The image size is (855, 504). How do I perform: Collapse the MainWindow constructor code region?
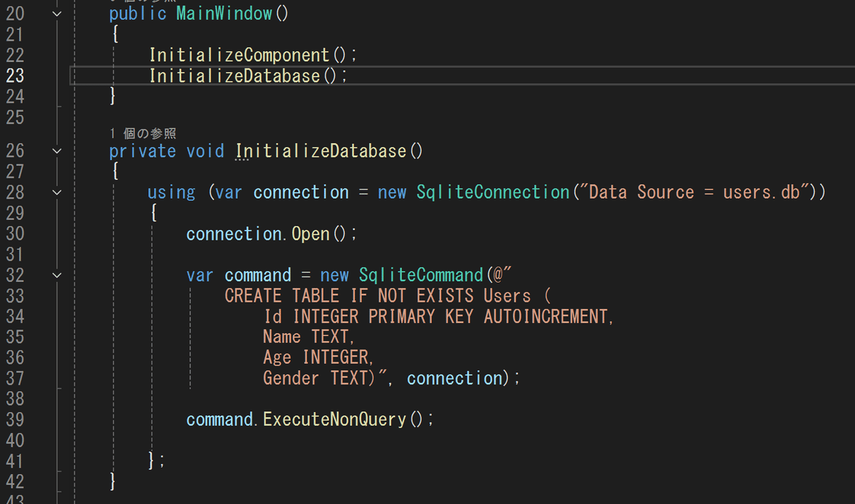pos(56,13)
